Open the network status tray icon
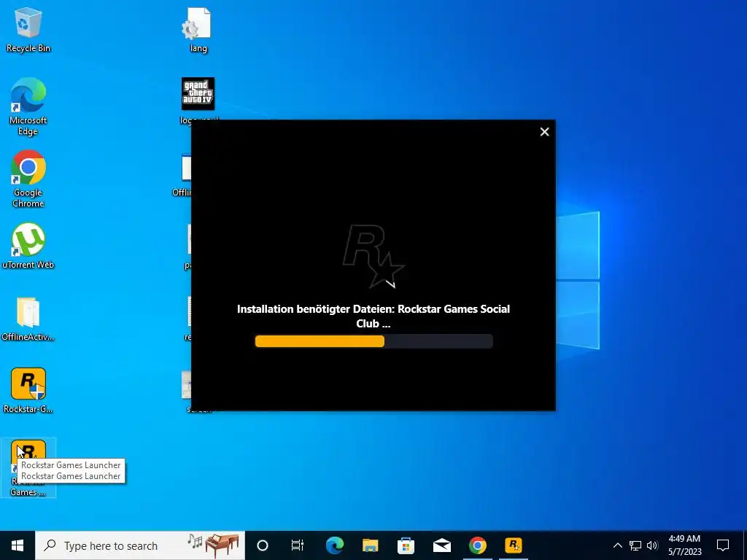747x560 pixels. [x=635, y=545]
